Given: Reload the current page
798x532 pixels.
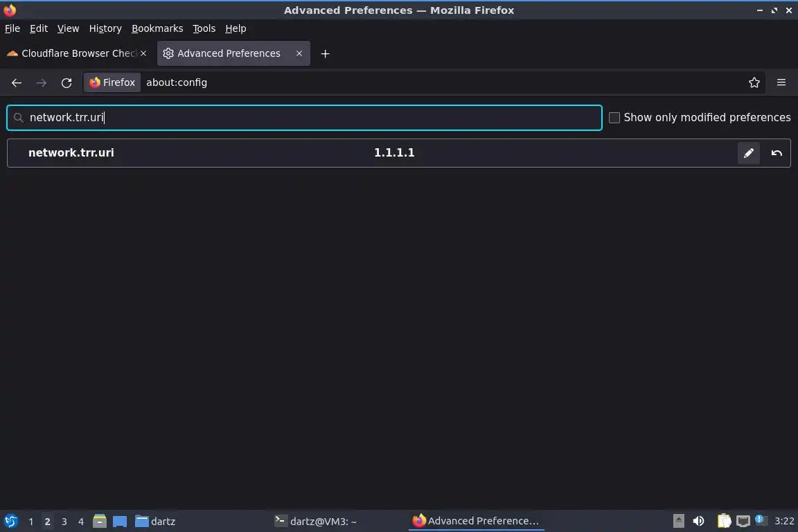Looking at the screenshot, I should pos(66,82).
